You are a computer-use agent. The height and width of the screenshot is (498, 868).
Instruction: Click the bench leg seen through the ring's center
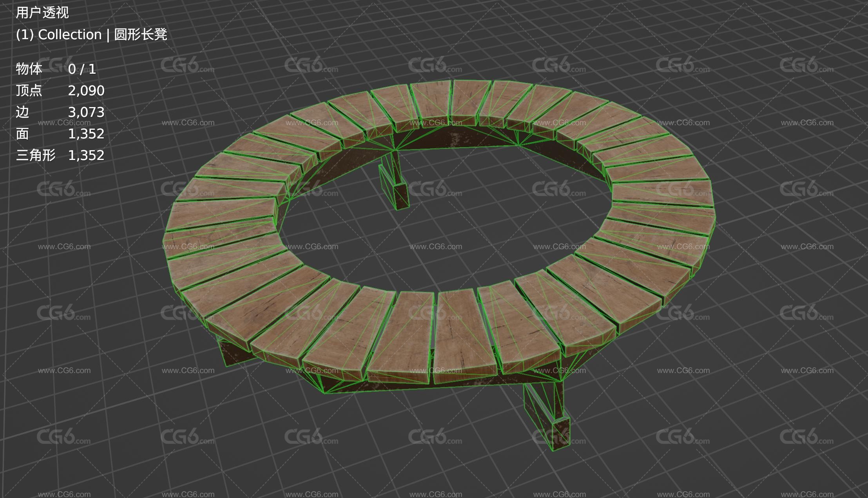tap(395, 180)
